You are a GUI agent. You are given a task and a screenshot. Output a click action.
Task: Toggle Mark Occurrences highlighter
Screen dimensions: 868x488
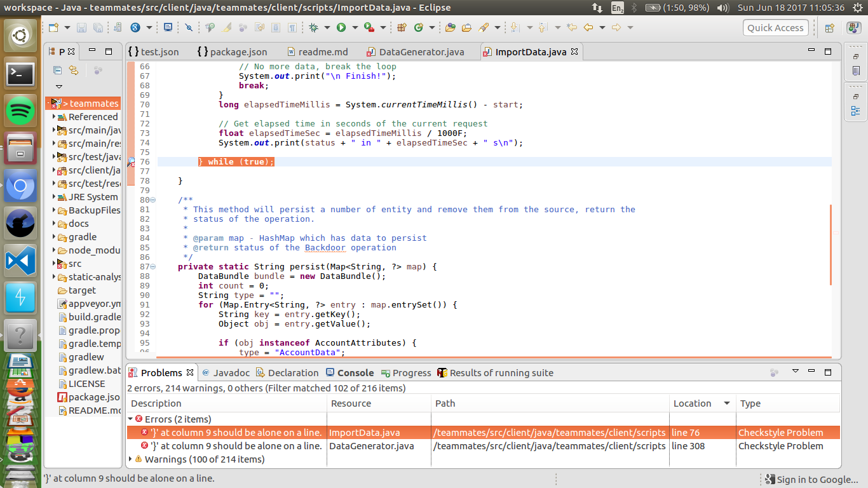pyautogui.click(x=226, y=28)
